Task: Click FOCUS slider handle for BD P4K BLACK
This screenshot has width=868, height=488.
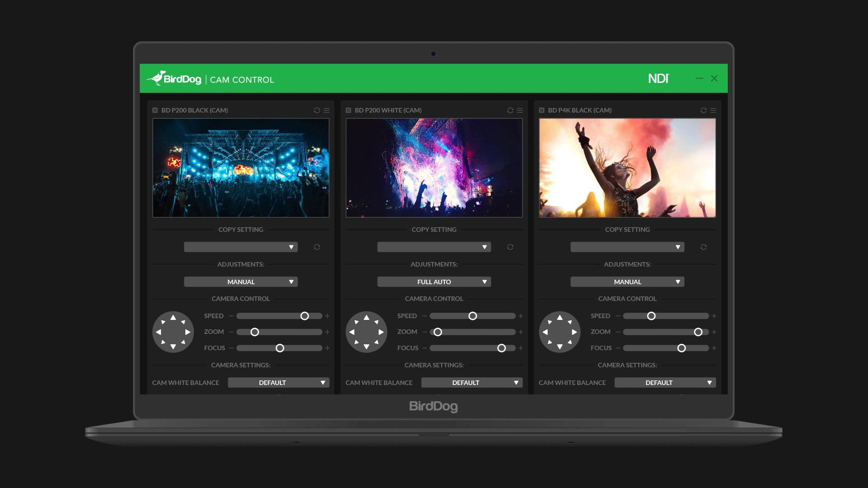Action: click(x=681, y=348)
